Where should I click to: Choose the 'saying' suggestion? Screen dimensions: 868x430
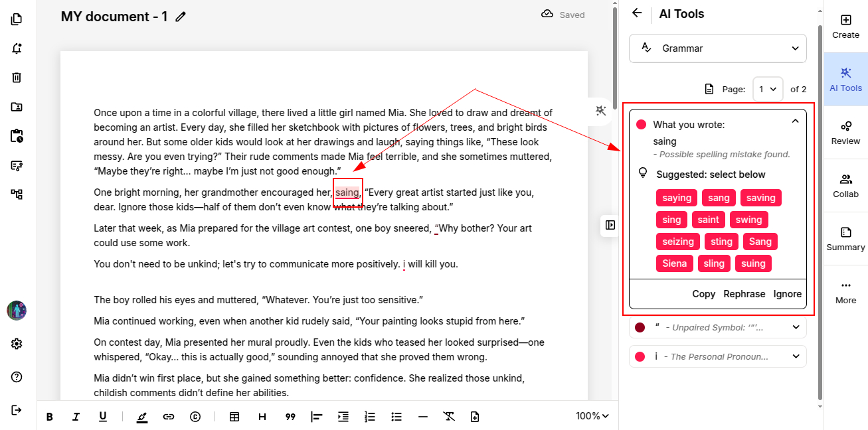677,198
